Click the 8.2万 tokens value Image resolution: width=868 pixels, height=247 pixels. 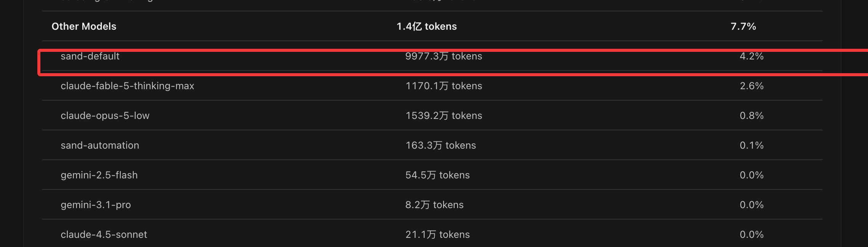click(434, 205)
